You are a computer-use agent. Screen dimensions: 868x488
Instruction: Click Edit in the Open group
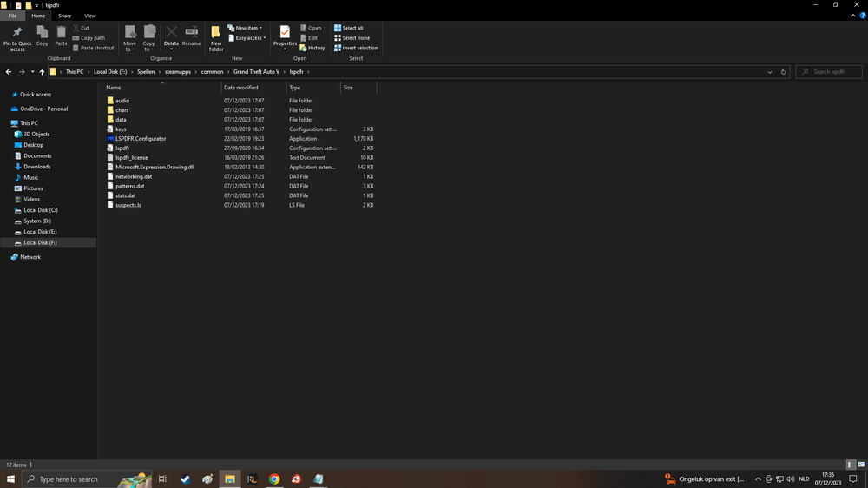pos(309,38)
